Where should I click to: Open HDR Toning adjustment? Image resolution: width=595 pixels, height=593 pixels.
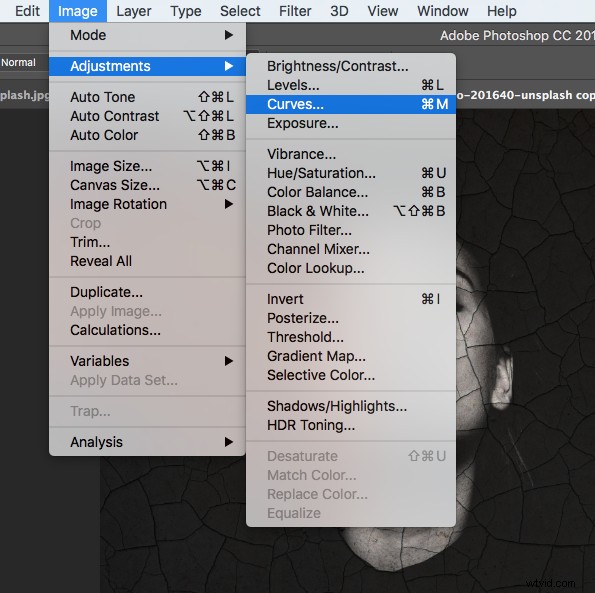[x=351, y=425]
